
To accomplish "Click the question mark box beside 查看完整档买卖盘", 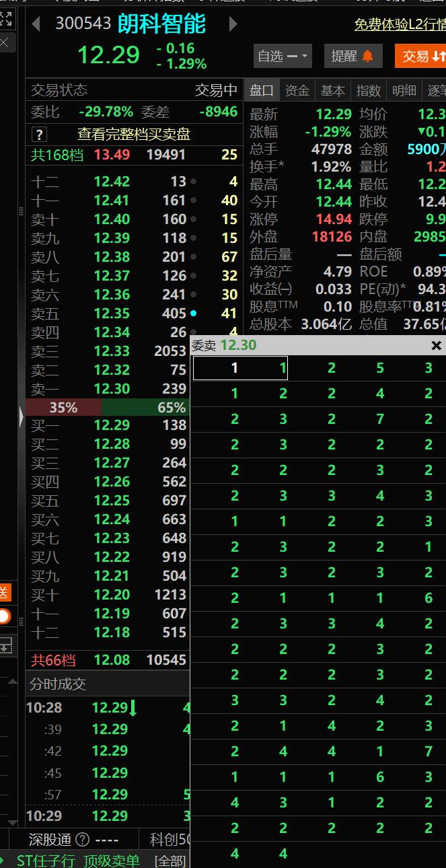I will pos(40,135).
